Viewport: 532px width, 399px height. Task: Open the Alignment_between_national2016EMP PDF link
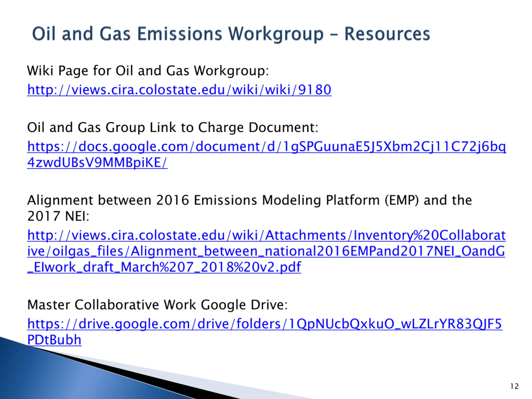pos(266,251)
